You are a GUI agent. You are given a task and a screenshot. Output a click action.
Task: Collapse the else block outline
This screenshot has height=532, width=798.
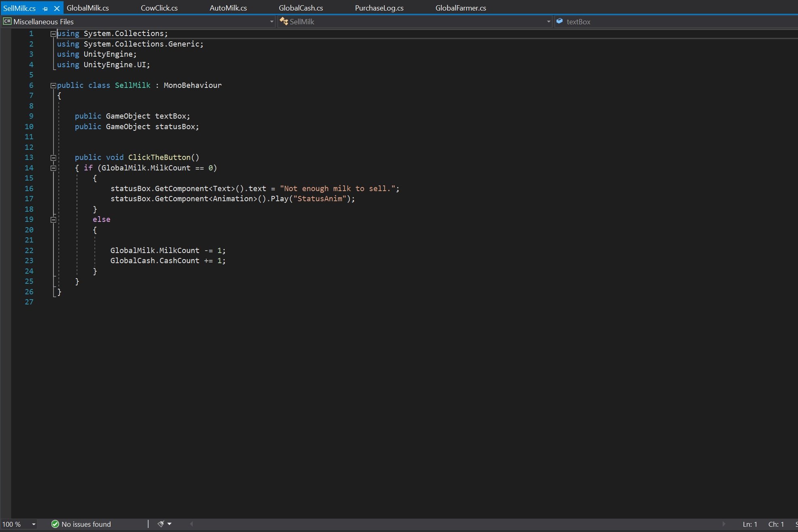53,219
